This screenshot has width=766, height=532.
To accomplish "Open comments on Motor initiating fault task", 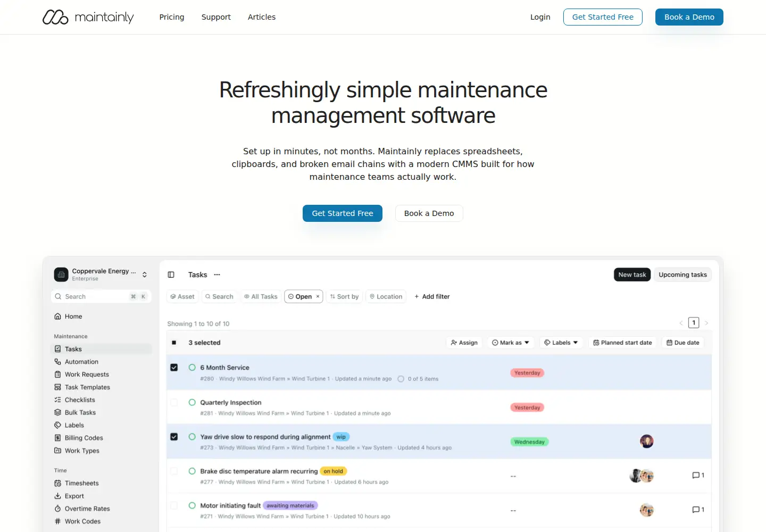I will point(698,510).
